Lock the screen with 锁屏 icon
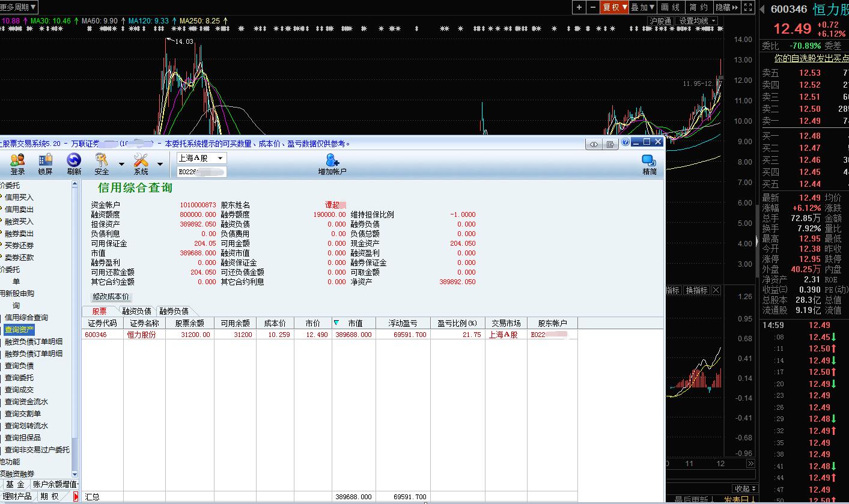Screen dimensions: 849x504 click(45, 163)
